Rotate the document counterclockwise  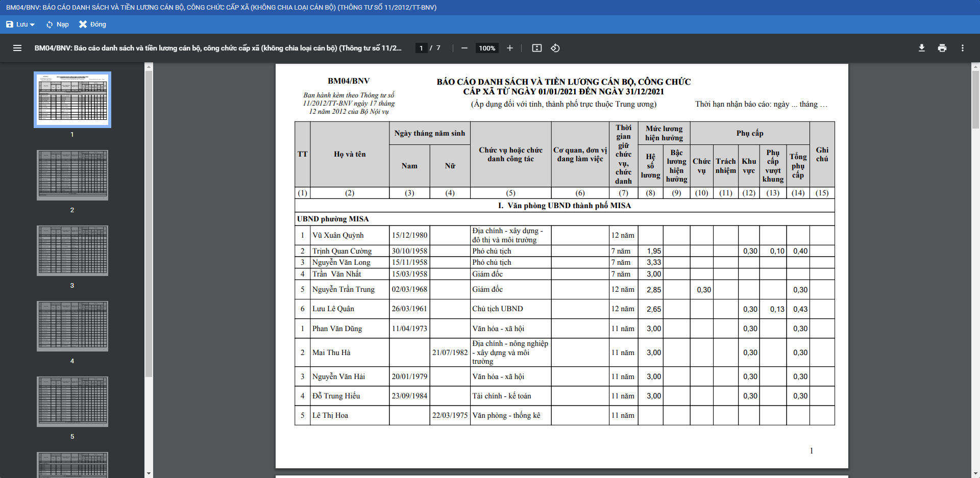[555, 48]
